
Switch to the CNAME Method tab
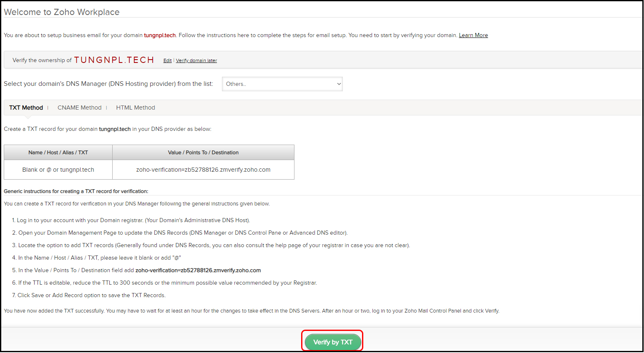[80, 108]
